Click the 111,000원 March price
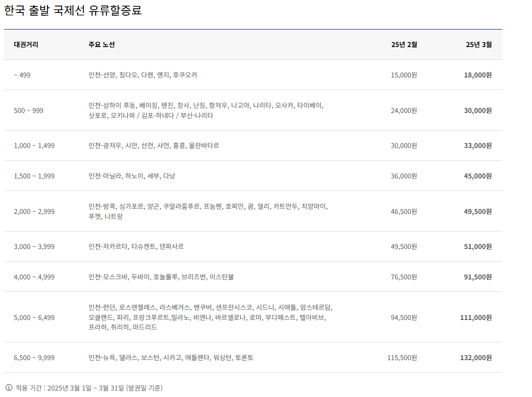The height and width of the screenshot is (397, 532). point(476,317)
